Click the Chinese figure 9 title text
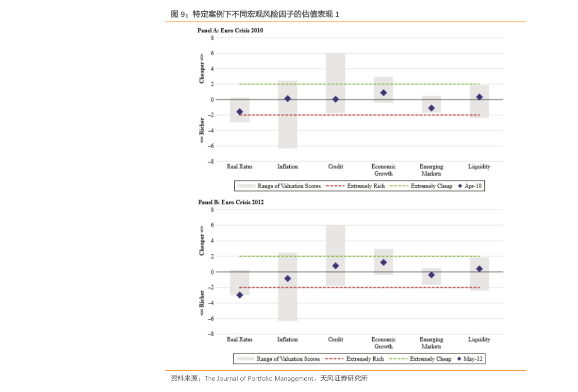Image resolution: width=578 pixels, height=392 pixels. (255, 15)
